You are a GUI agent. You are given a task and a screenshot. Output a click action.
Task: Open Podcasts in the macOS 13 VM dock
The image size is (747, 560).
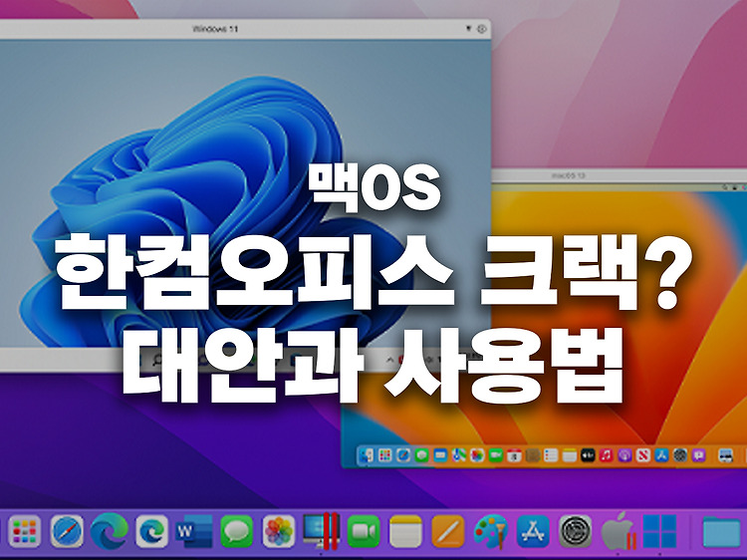tap(624, 455)
